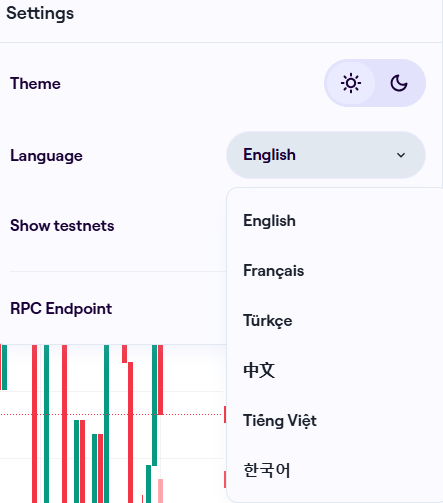Choose Français in the language list
The image size is (443, 503).
pos(273,271)
